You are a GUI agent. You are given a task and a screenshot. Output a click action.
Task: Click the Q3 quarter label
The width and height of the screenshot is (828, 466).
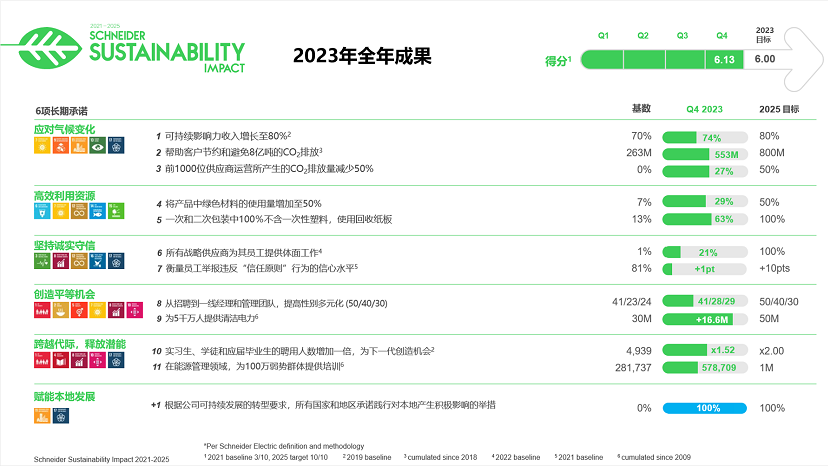tap(682, 35)
